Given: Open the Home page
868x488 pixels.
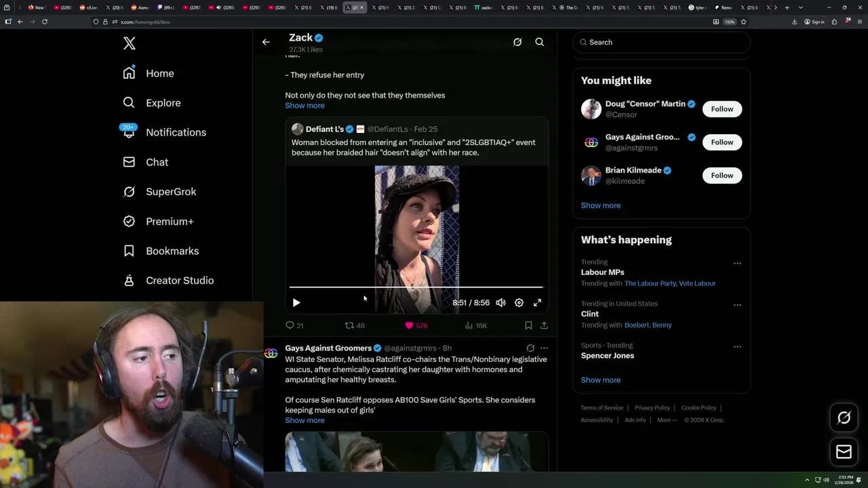Looking at the screenshot, I should tap(148, 73).
